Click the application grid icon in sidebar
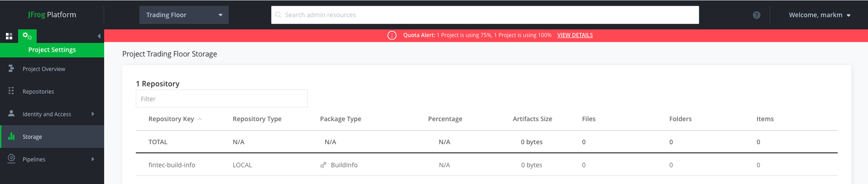The image size is (868, 184). (9, 36)
